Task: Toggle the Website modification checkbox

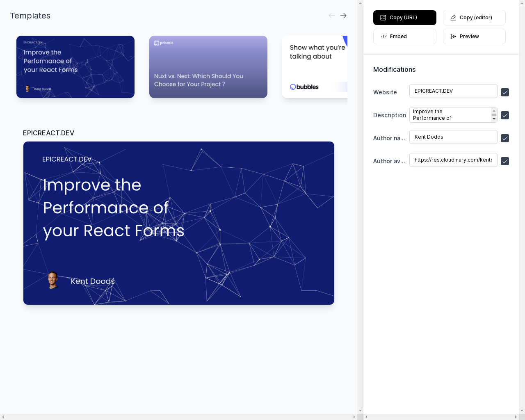Action: coord(505,92)
